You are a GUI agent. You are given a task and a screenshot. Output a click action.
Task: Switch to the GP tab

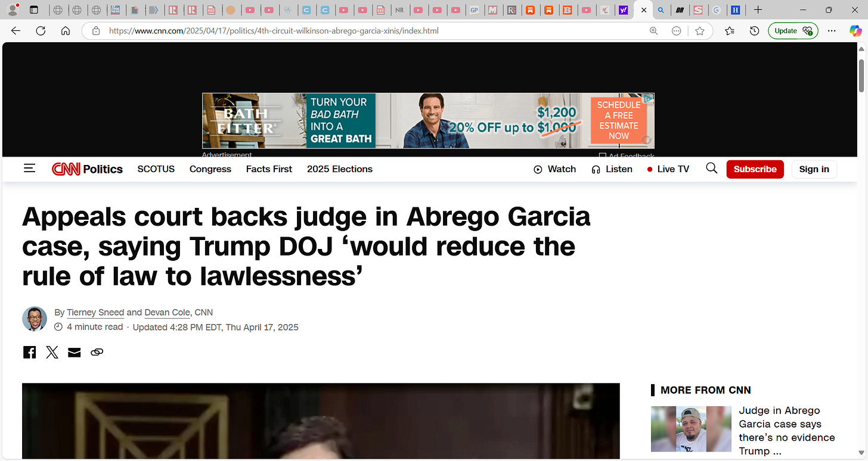(474, 10)
